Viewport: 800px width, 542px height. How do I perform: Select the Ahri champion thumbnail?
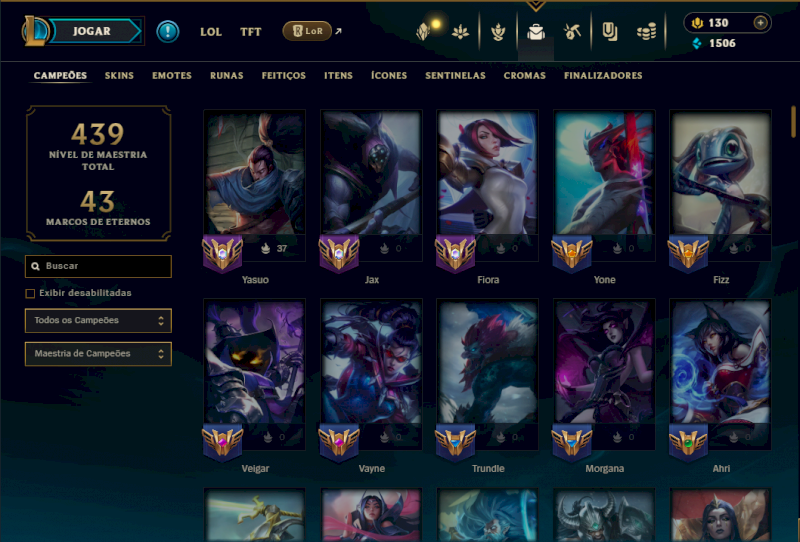click(720, 362)
